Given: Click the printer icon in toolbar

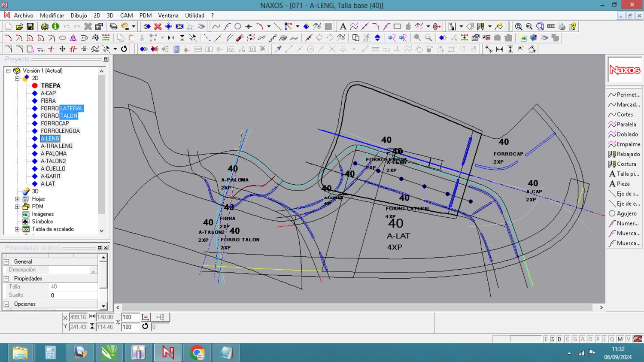Looking at the screenshot, I should tap(562, 27).
